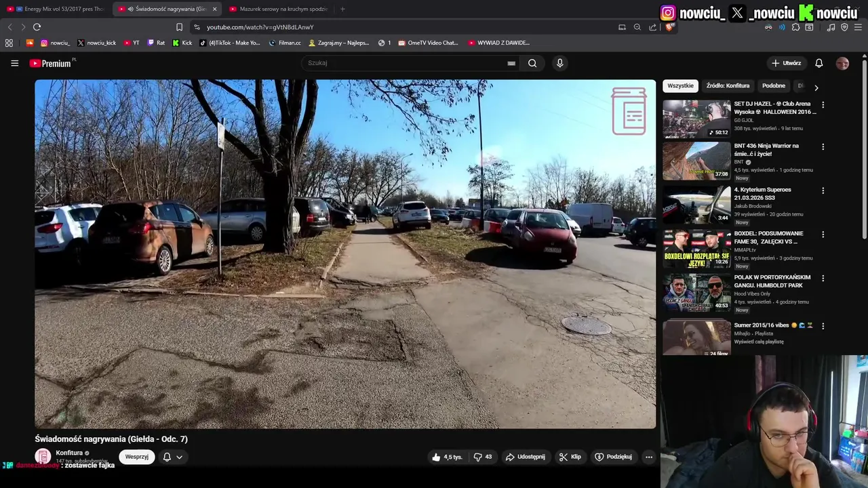
Task: Click the zoom magnifier icon in address bar
Action: (x=637, y=27)
